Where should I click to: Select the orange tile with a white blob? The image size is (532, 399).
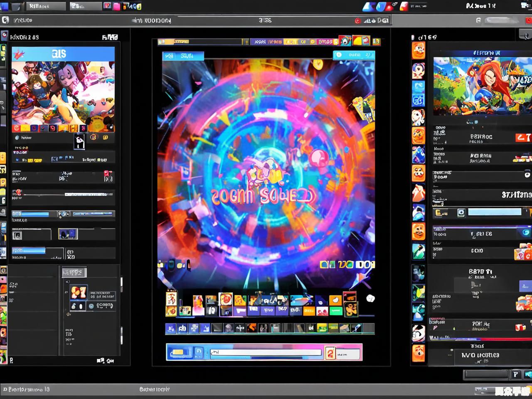click(x=335, y=300)
